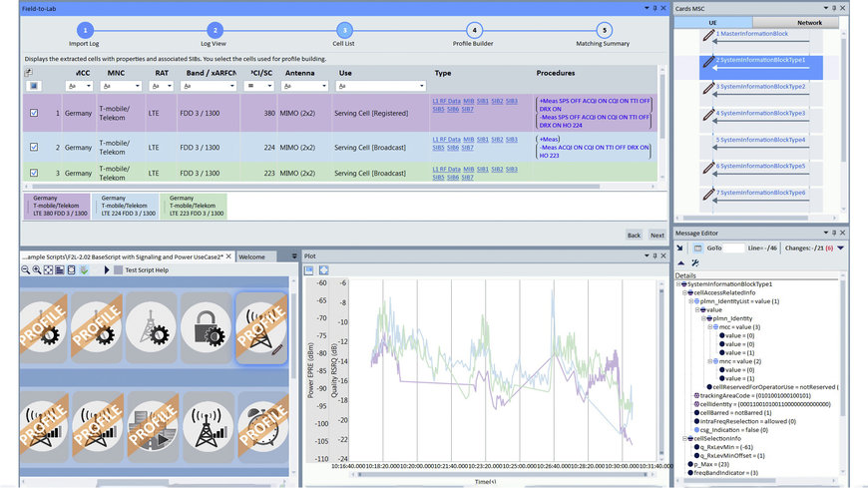Click the zoom in magnifier in script toolbar
This screenshot has width=868, height=488.
(37, 269)
